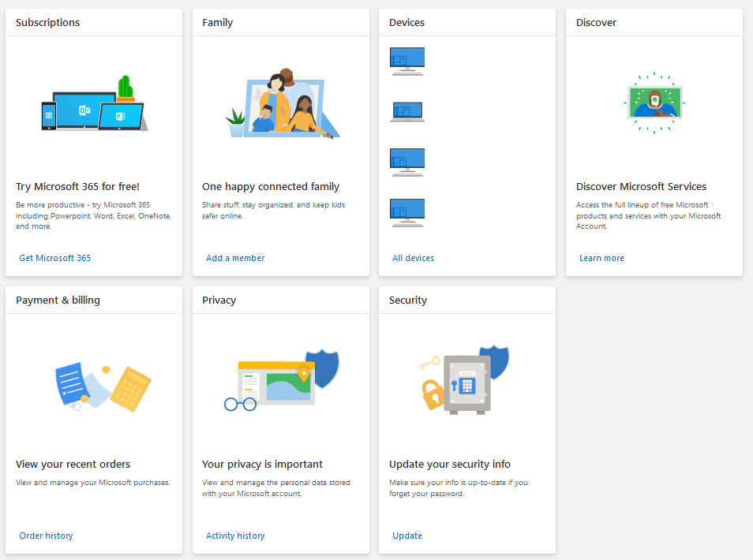View Activity history link
This screenshot has width=753, height=560.
pyautogui.click(x=235, y=536)
